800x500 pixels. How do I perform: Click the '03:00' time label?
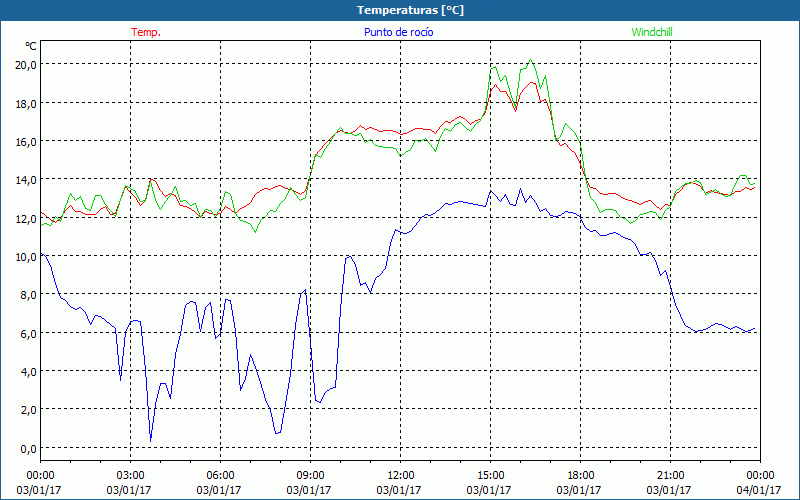130,476
